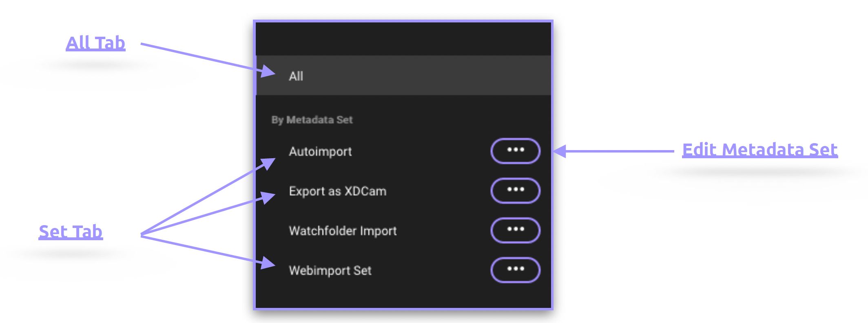Open the Autoimport set's three-dot menu
Screen dimensions: 868x323
tap(515, 151)
